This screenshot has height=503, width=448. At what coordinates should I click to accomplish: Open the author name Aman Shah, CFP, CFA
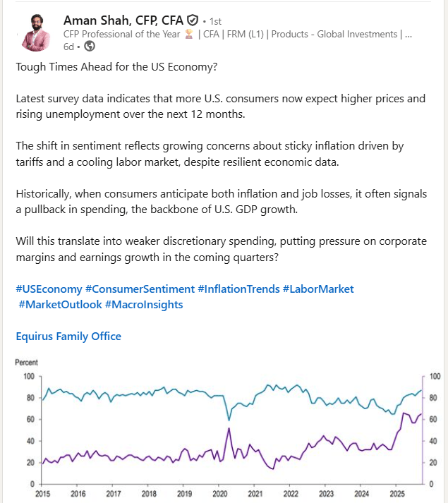tap(123, 20)
